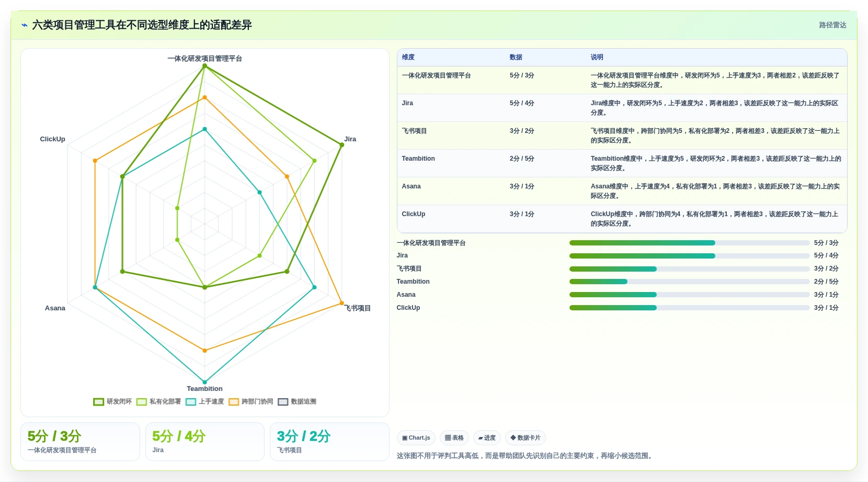Select the ClickUp cell in the table
This screenshot has height=482, width=868.
click(414, 214)
